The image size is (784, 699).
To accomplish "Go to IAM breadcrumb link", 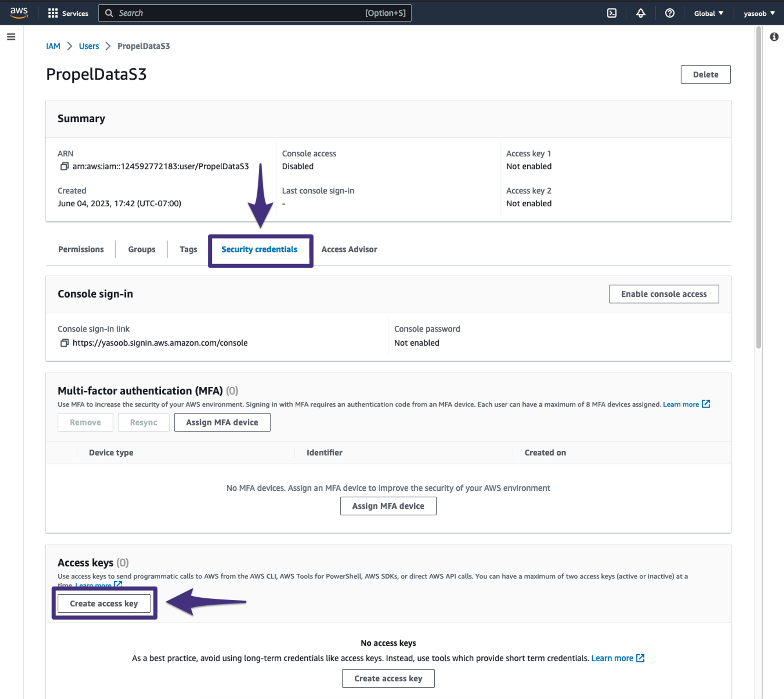I will tap(53, 46).
